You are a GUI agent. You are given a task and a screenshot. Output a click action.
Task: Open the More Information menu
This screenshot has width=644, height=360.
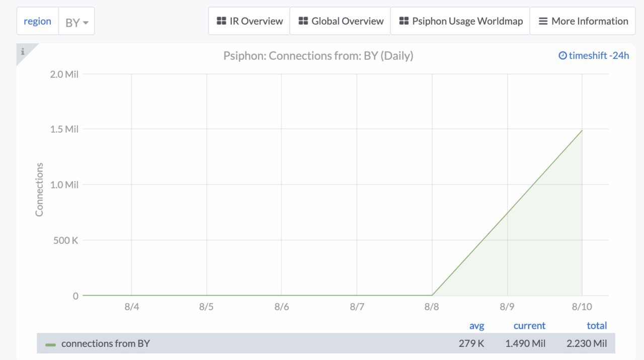coord(583,21)
